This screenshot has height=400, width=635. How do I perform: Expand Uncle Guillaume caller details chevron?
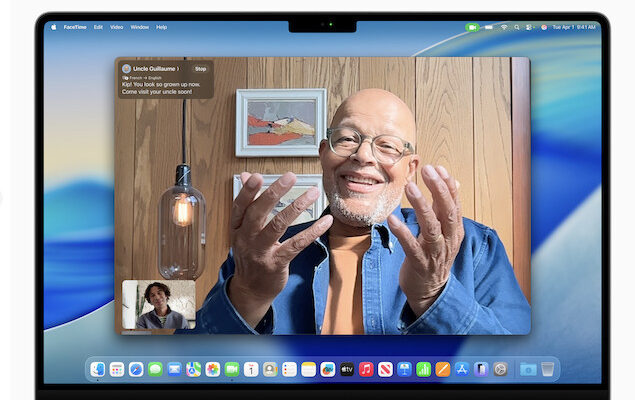pyautogui.click(x=178, y=69)
